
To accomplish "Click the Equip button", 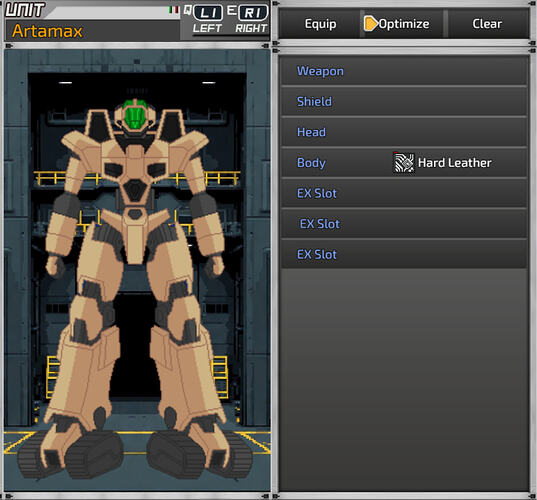I will 320,24.
